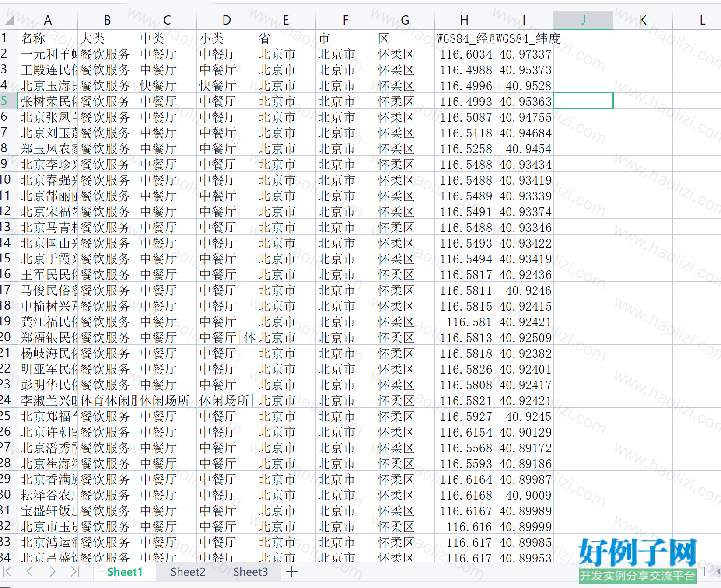Click the select-all corner triangle
The height and width of the screenshot is (588, 721).
pos(9,20)
